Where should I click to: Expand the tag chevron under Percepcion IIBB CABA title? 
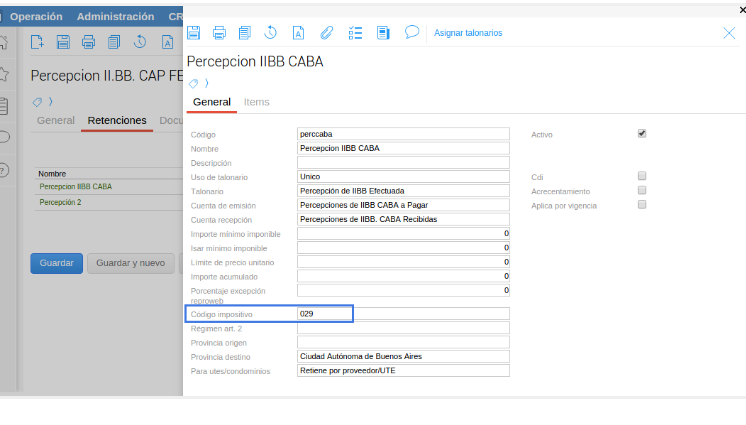click(x=206, y=83)
